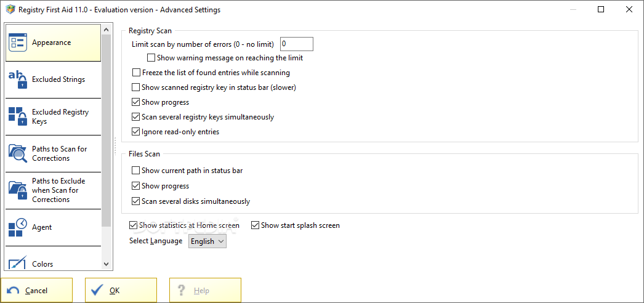Click the Registry Scan group label
The width and height of the screenshot is (644, 303).
coord(150,30)
